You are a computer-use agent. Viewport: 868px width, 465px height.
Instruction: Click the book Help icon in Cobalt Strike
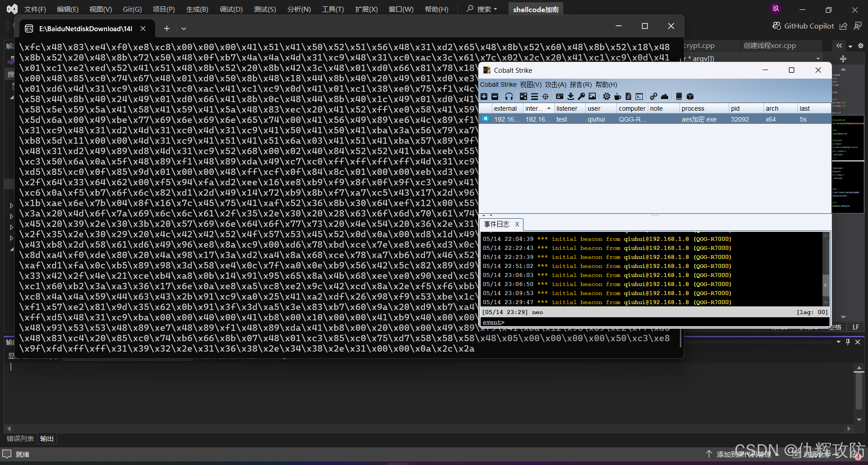pos(679,96)
